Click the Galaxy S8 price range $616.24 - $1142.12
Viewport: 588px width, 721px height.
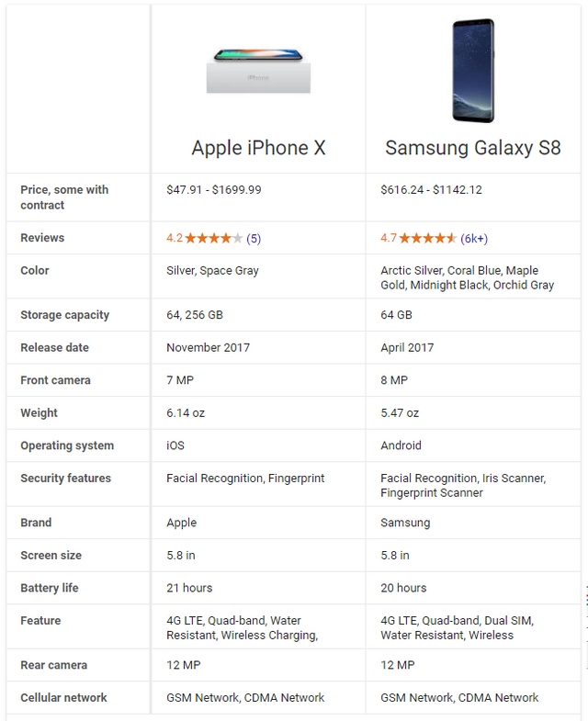coord(431,190)
